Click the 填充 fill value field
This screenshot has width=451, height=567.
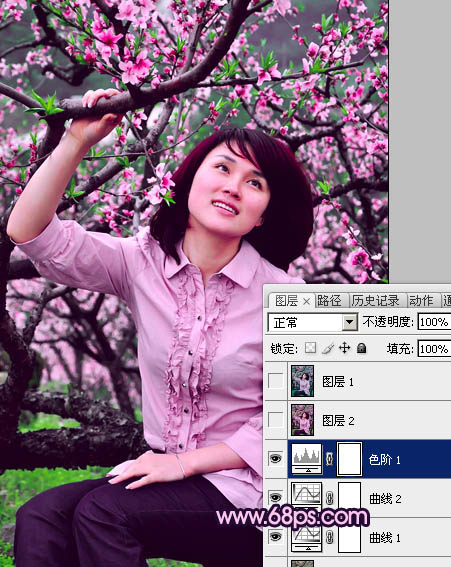434,349
